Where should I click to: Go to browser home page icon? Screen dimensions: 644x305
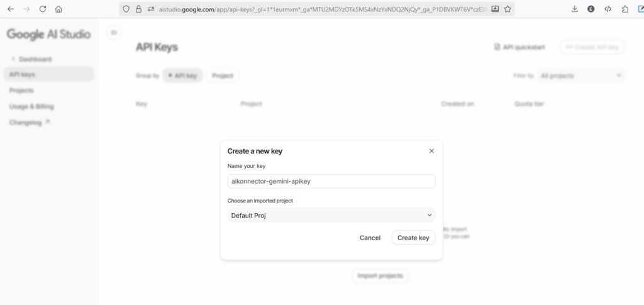pos(58,9)
